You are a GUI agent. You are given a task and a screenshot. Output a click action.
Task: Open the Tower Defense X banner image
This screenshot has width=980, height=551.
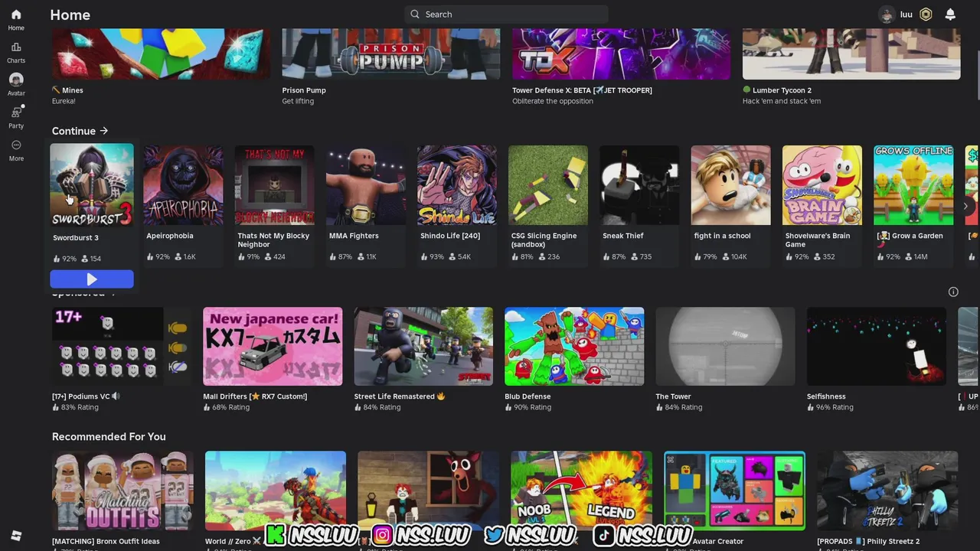pyautogui.click(x=621, y=54)
